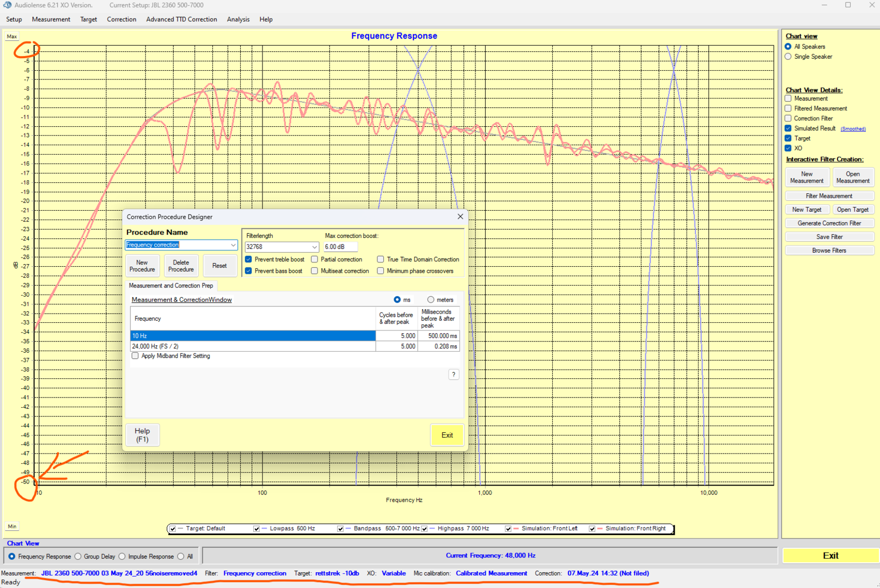The width and height of the screenshot is (880, 588).
Task: Select Group Delay chart view
Action: click(x=78, y=556)
